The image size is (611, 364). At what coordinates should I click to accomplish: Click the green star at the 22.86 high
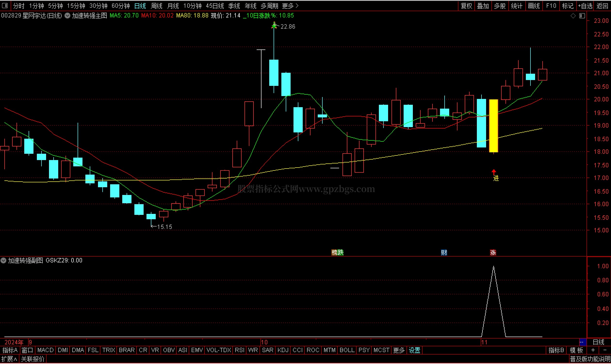(274, 25)
